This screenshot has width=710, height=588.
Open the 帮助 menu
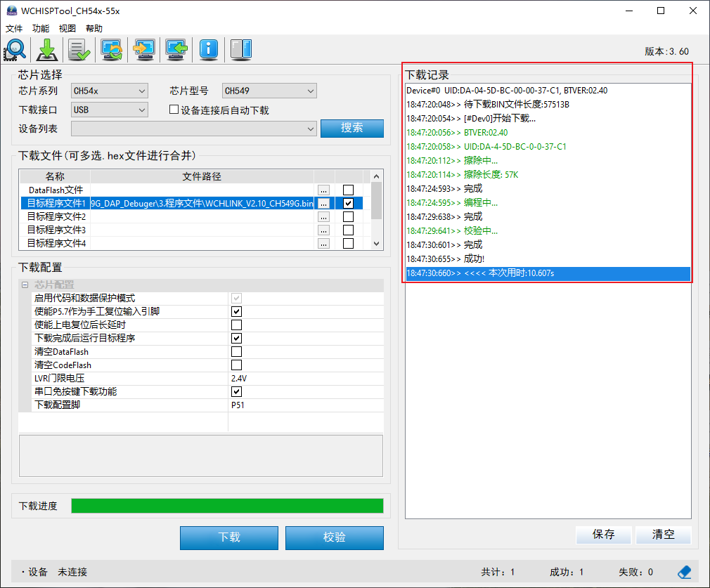(94, 29)
